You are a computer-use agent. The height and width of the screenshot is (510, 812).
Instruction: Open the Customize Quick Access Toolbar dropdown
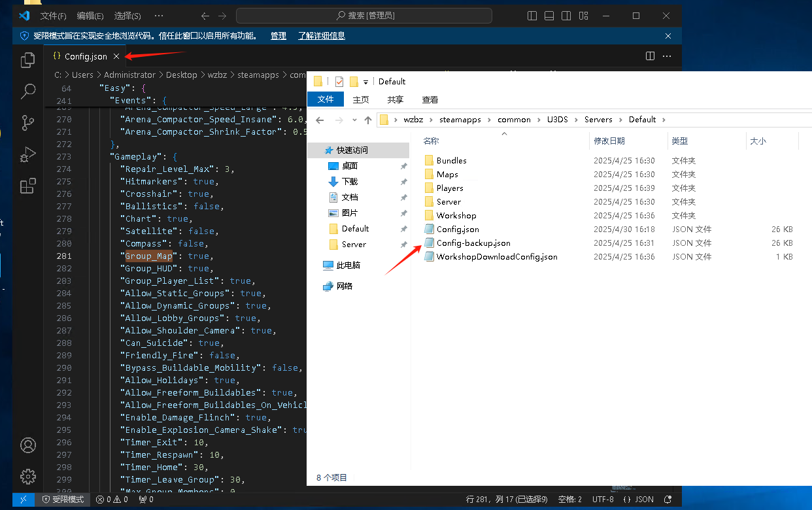pos(366,82)
